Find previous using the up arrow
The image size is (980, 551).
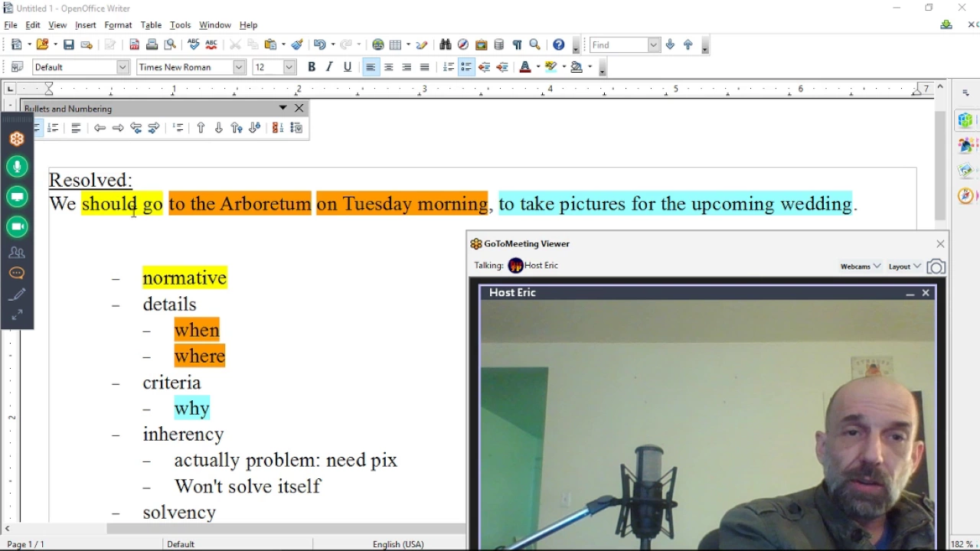point(688,45)
